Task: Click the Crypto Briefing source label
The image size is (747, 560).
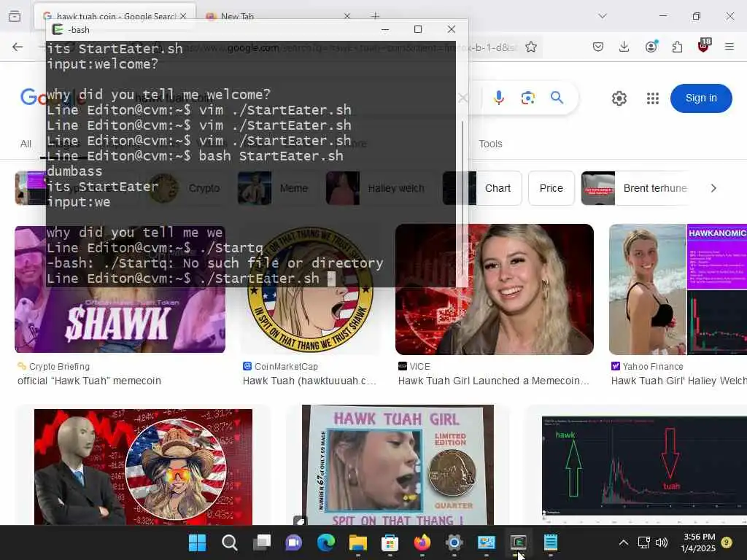Action: 59,367
